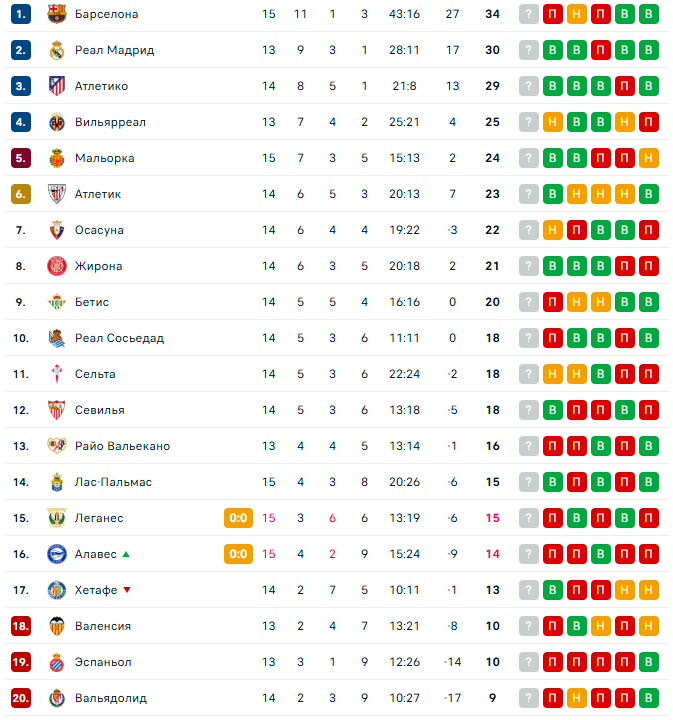Select the Girona red round crest
This screenshot has width=673, height=720.
tap(56, 266)
